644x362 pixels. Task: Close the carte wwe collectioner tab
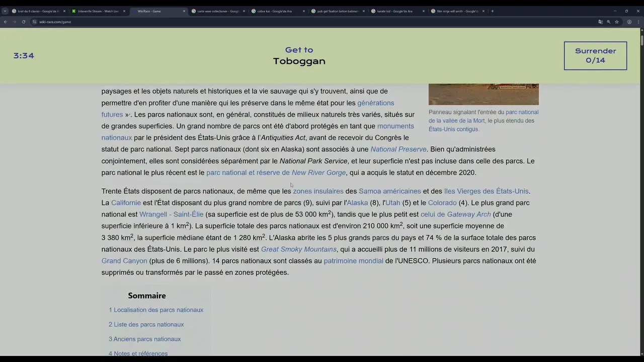(x=244, y=11)
